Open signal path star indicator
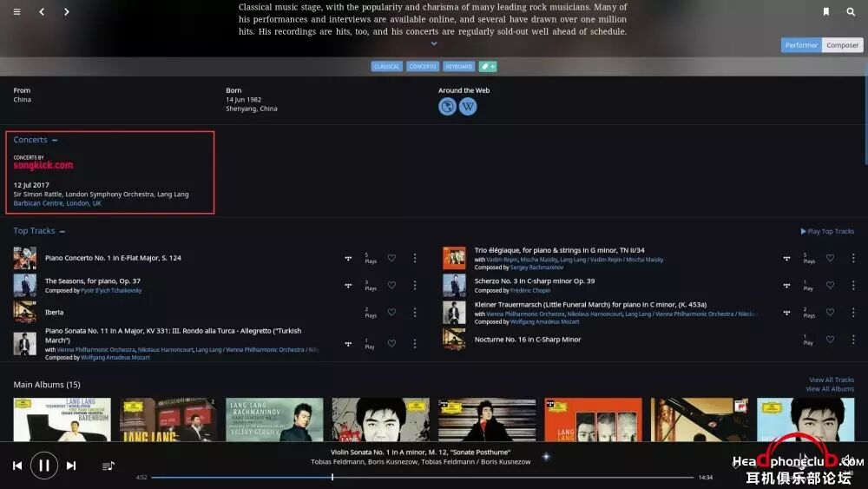This screenshot has width=868, height=489. (x=546, y=457)
